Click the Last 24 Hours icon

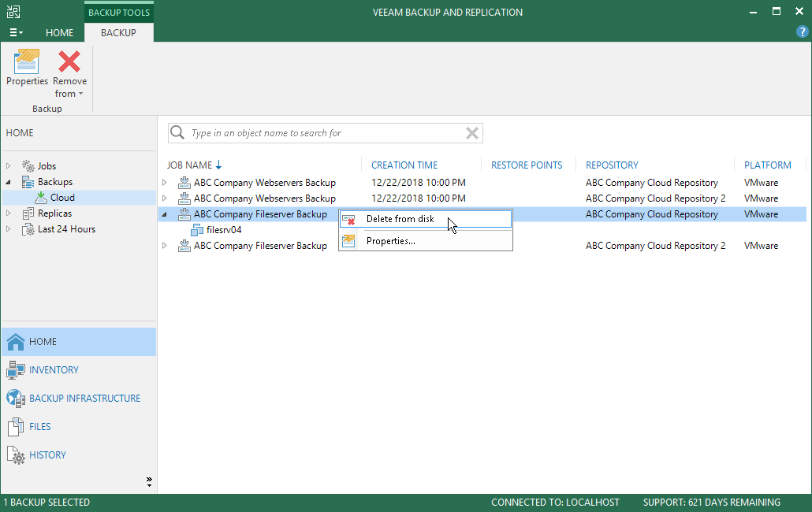(28, 229)
